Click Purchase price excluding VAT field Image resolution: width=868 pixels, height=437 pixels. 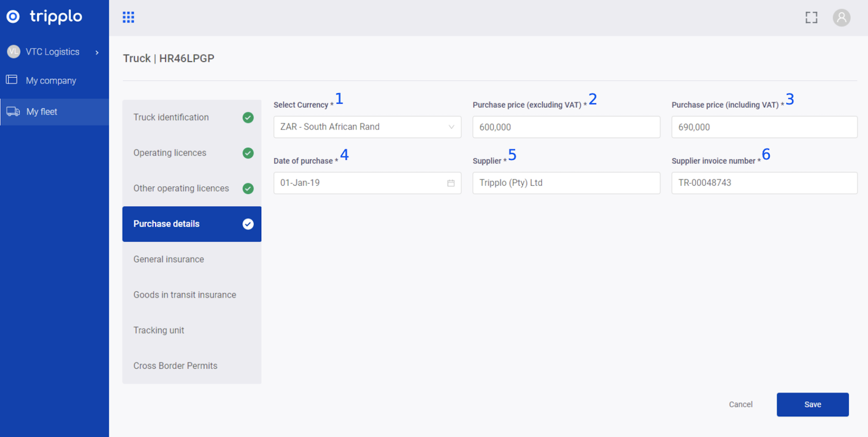[566, 127]
